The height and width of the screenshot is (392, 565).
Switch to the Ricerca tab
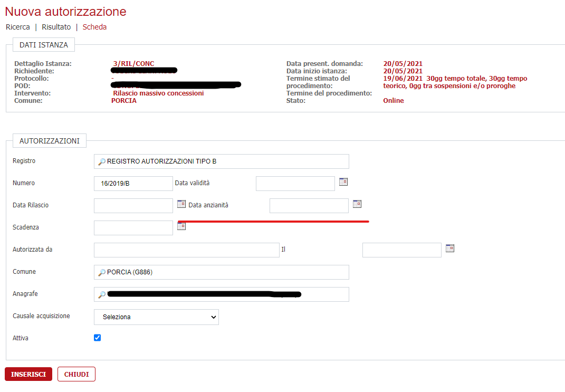pos(17,26)
